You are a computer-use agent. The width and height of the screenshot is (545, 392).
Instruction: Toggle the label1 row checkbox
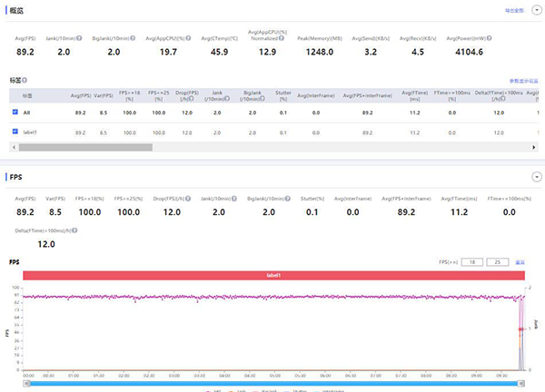(15, 132)
